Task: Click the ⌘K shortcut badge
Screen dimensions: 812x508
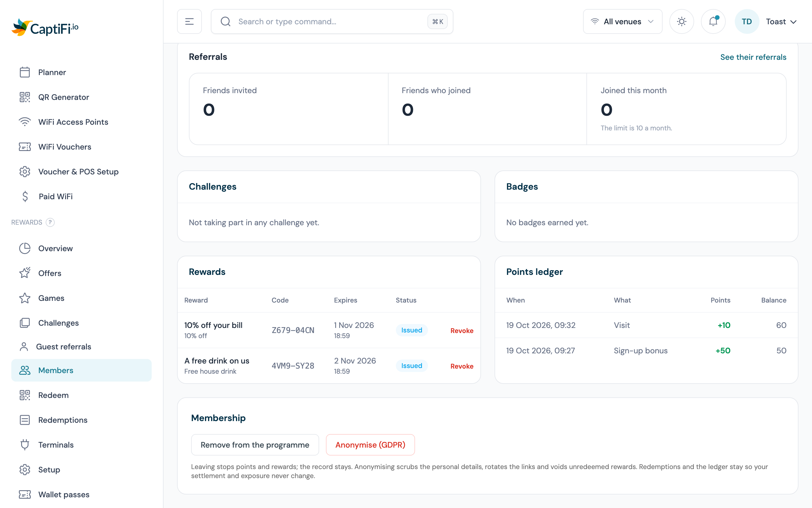Action: (x=438, y=21)
